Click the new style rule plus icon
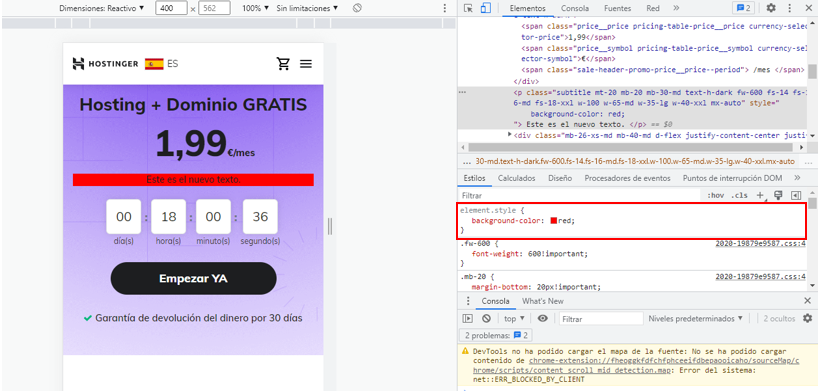This screenshot has width=819, height=391. pos(760,195)
